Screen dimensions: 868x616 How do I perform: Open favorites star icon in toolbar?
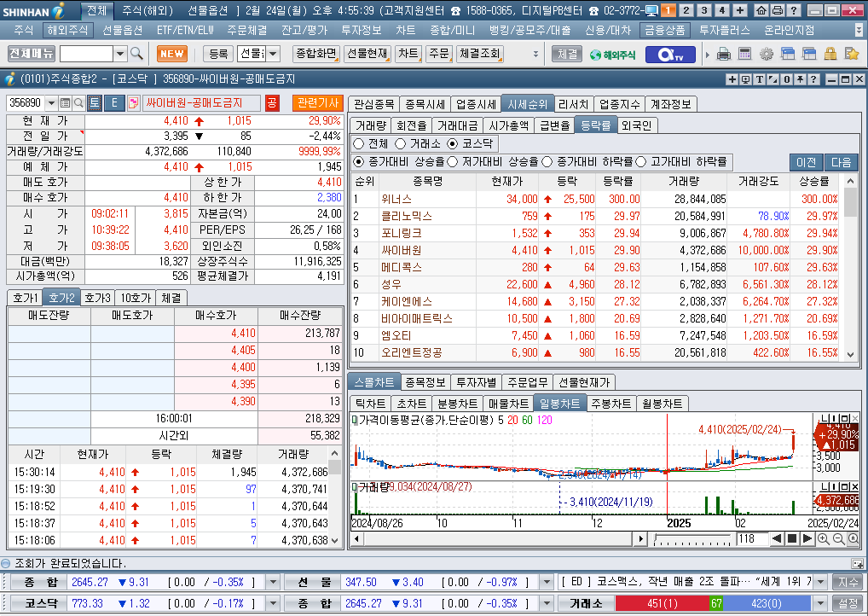[852, 55]
